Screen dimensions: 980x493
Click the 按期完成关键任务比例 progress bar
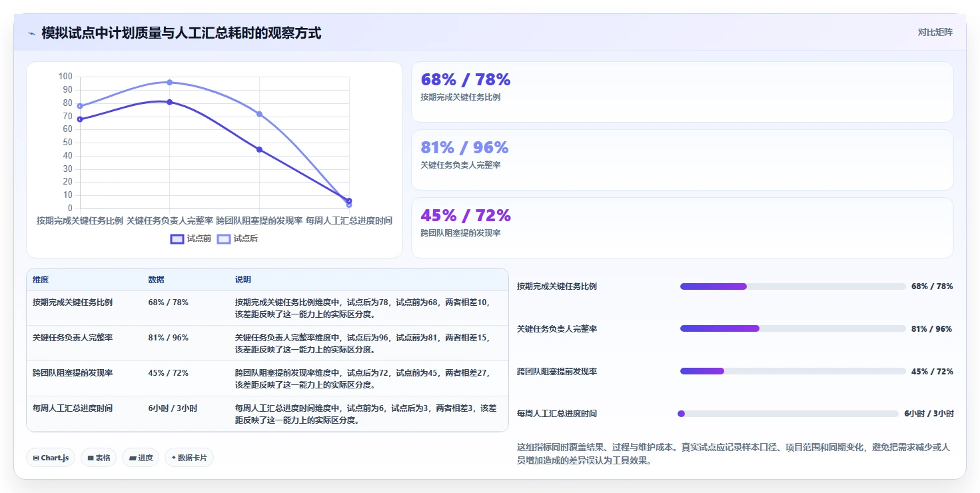[x=793, y=286]
